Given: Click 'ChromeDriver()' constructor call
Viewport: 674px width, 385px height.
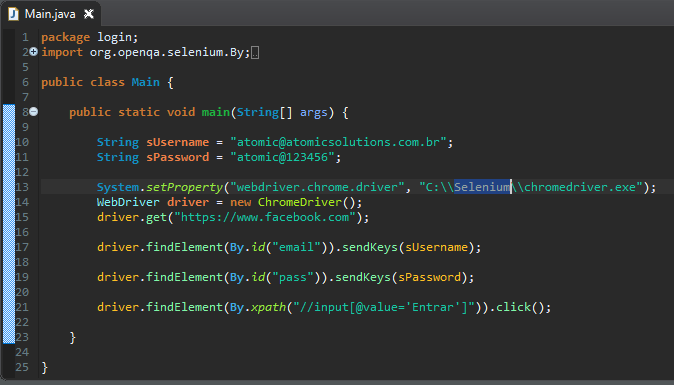Looking at the screenshot, I should click(306, 202).
